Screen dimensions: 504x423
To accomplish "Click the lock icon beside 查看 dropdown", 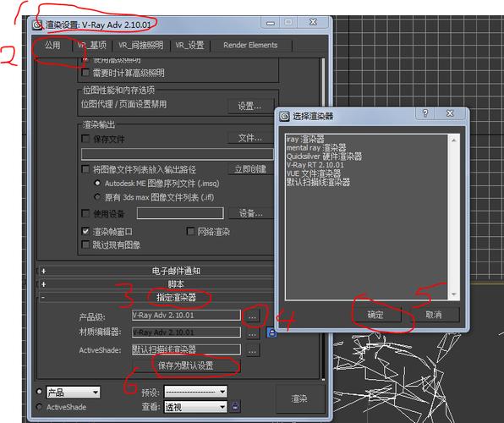I will [x=235, y=406].
